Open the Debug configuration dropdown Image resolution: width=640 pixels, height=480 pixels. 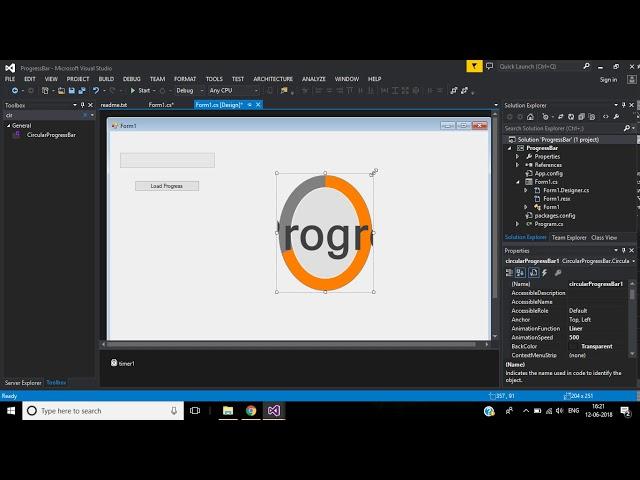coord(189,91)
